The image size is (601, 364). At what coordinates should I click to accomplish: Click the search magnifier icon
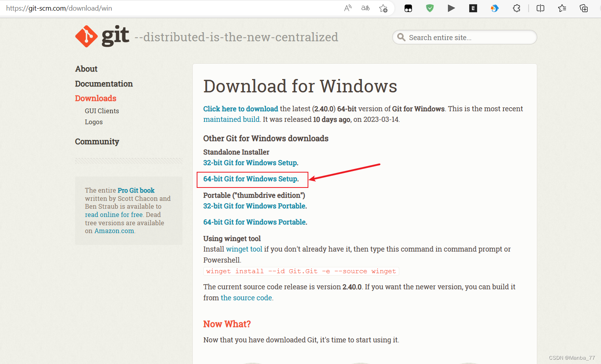401,37
